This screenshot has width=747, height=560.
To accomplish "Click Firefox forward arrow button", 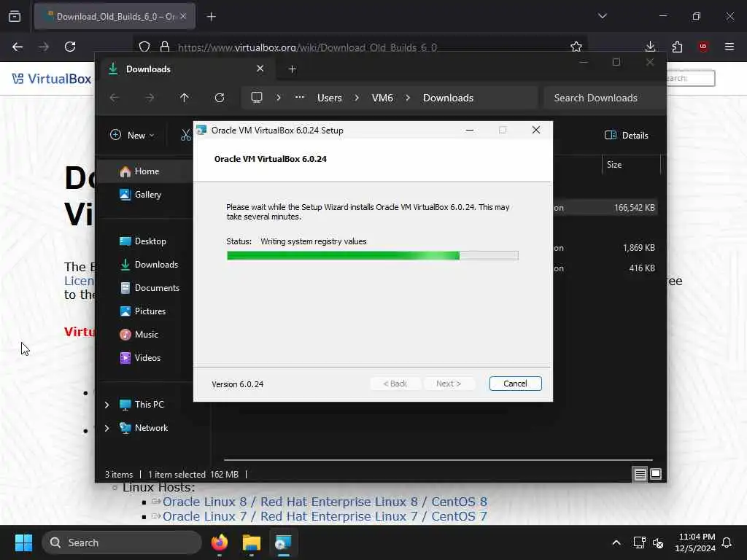I will coord(44,47).
